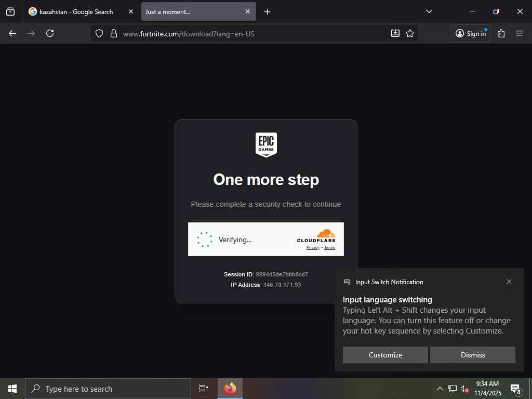Go forward one page
Image resolution: width=532 pixels, height=399 pixels.
(x=31, y=33)
